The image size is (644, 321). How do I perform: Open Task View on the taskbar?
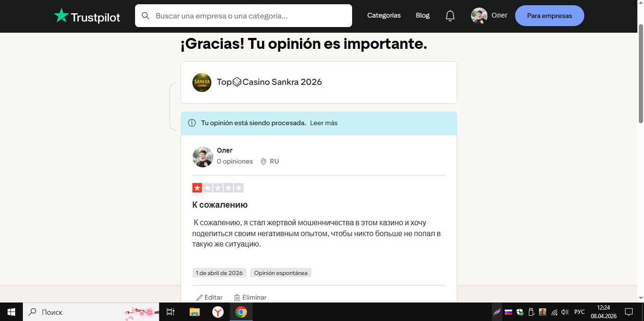coord(171,312)
